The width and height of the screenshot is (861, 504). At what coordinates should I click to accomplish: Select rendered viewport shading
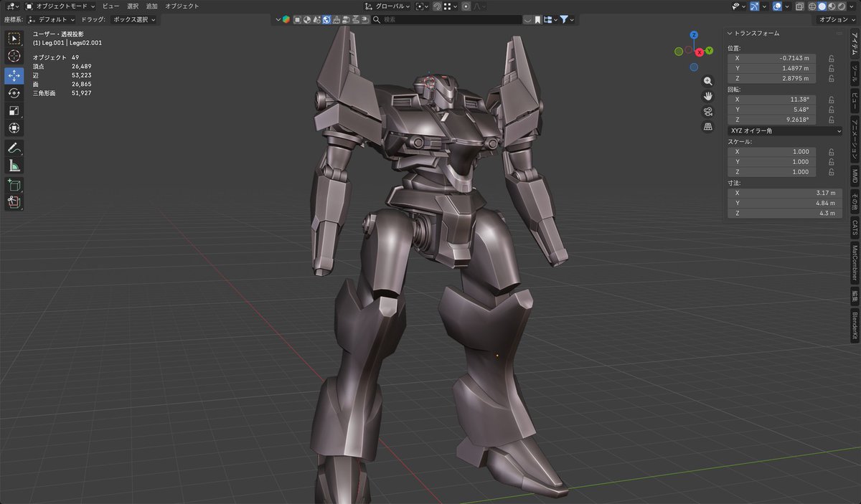pos(842,6)
